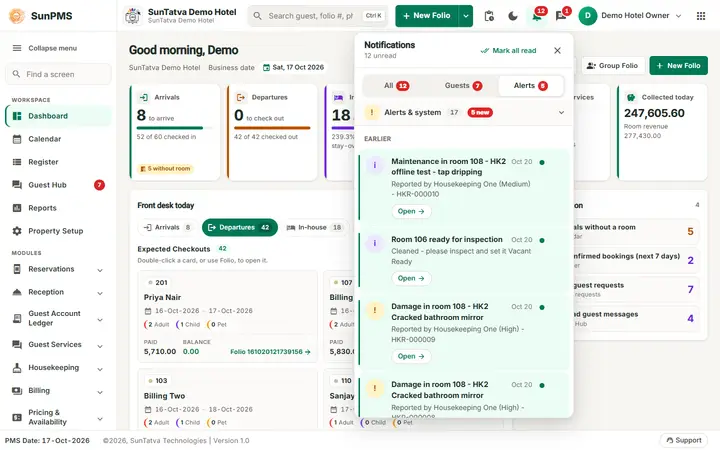Click the SunTatva Demo Hotel property icon

pyautogui.click(x=133, y=16)
